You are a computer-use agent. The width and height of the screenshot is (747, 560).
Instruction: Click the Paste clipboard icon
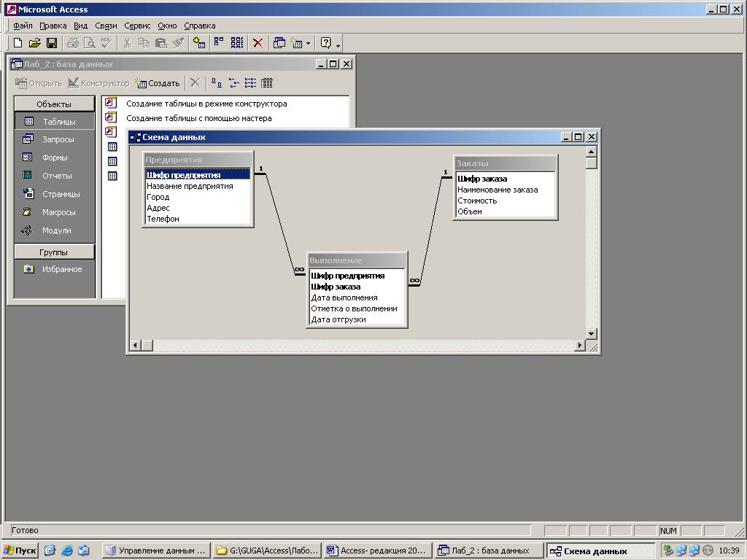[161, 43]
